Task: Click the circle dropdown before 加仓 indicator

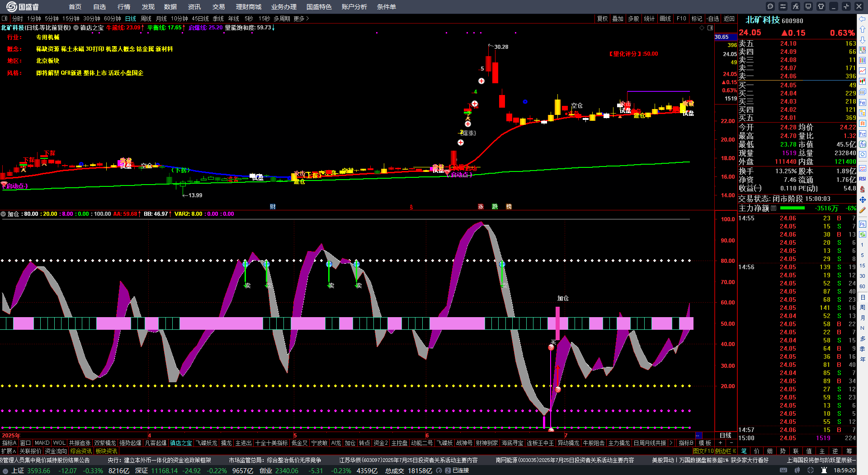Action: (3, 214)
